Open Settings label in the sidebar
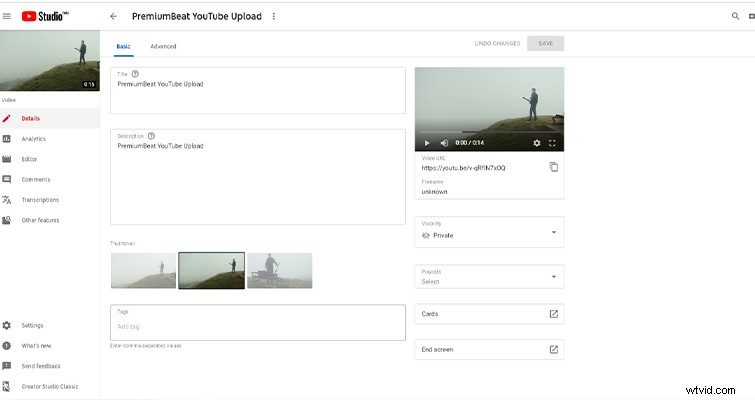Screen dimensions: 755x400 point(32,325)
